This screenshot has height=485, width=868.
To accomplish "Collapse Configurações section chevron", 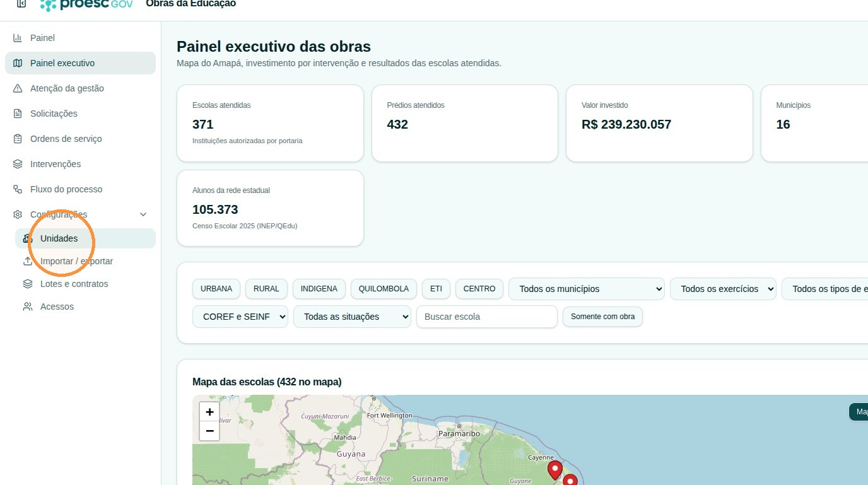I will click(x=143, y=214).
